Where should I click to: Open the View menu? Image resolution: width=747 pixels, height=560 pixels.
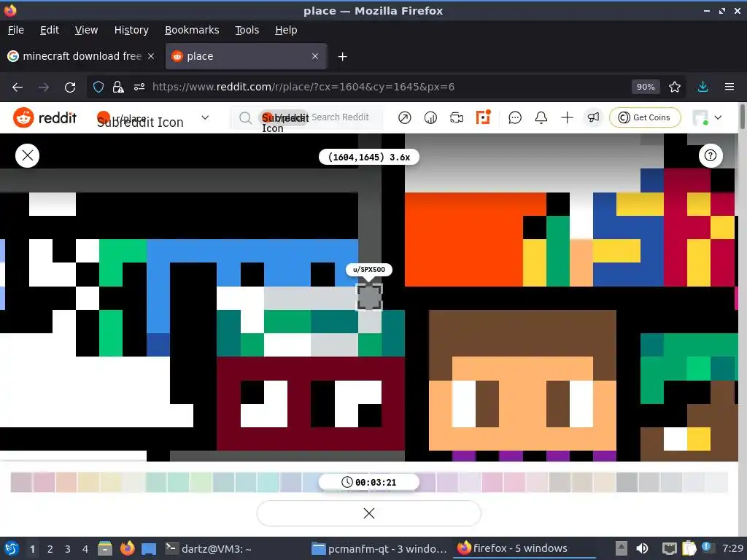(x=86, y=30)
